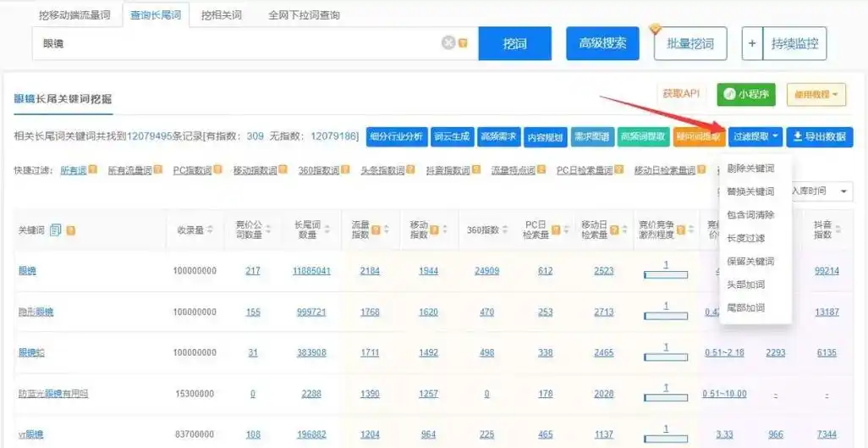Switch to the 全网下拉词查询 tab

(x=304, y=15)
